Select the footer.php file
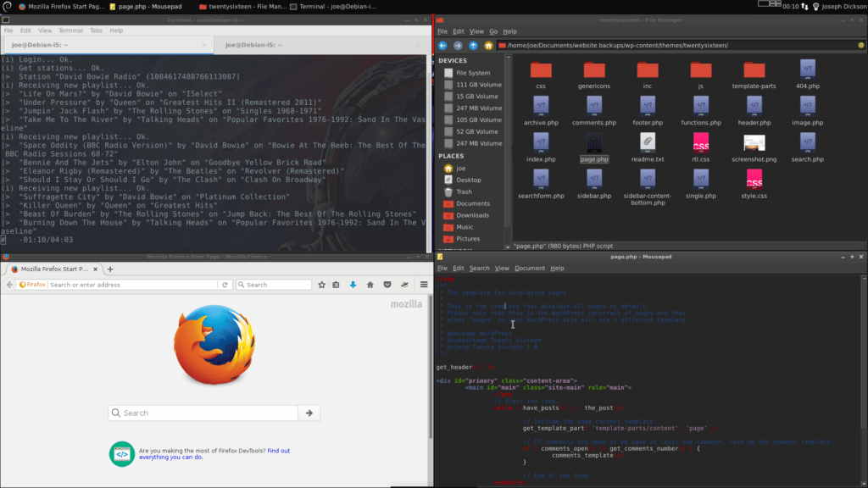The image size is (868, 488). click(647, 111)
